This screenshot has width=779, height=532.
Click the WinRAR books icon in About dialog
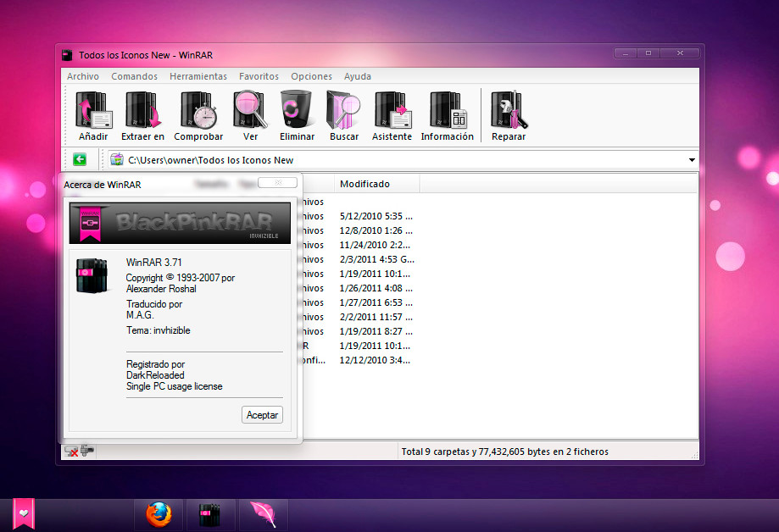coord(92,275)
